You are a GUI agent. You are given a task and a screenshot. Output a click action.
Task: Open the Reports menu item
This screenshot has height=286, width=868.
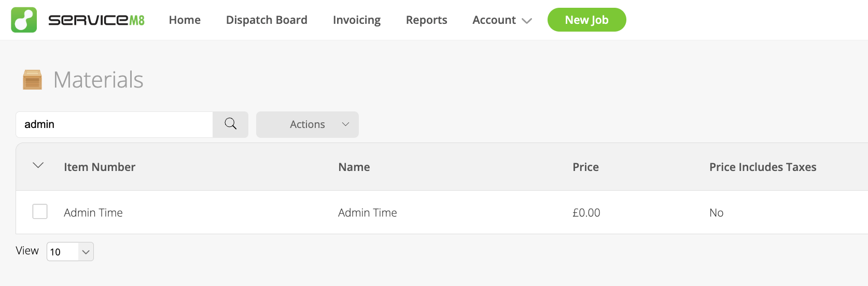click(x=426, y=20)
